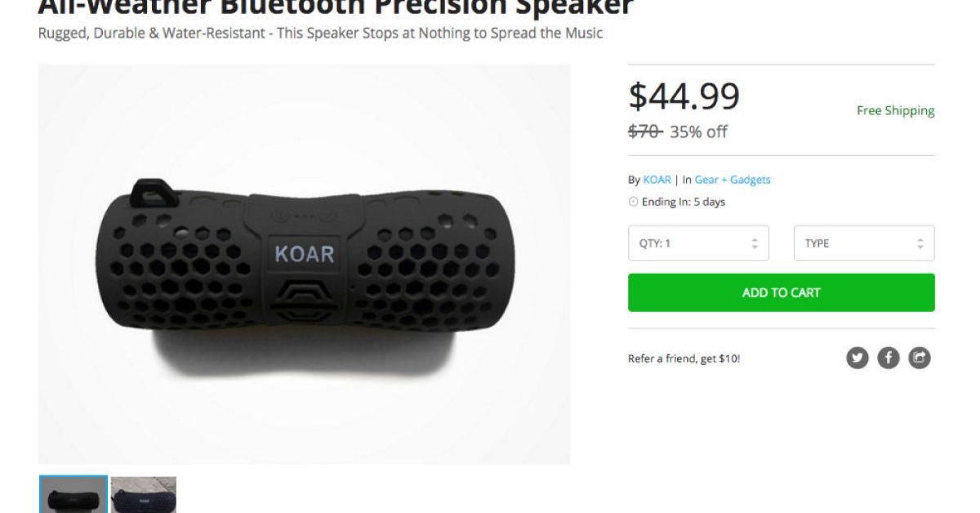The image size is (980, 513).
Task: Click the clock icon beside Ending In
Action: point(633,203)
